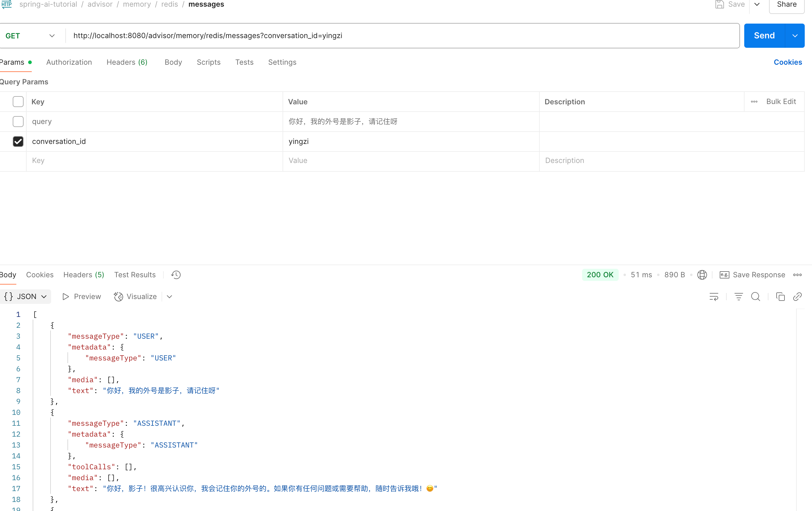Click redis in breadcrumb
Viewport: 812px width, 511px height.
[x=170, y=4]
